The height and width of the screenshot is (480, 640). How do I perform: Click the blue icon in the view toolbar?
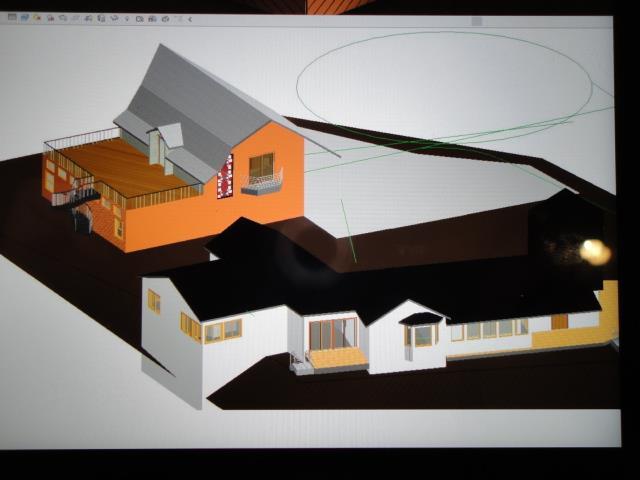25,18
